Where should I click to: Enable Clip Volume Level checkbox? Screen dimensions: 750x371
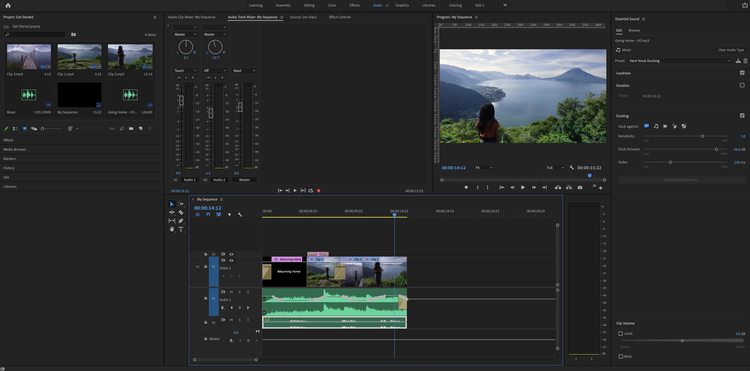pyautogui.click(x=621, y=333)
